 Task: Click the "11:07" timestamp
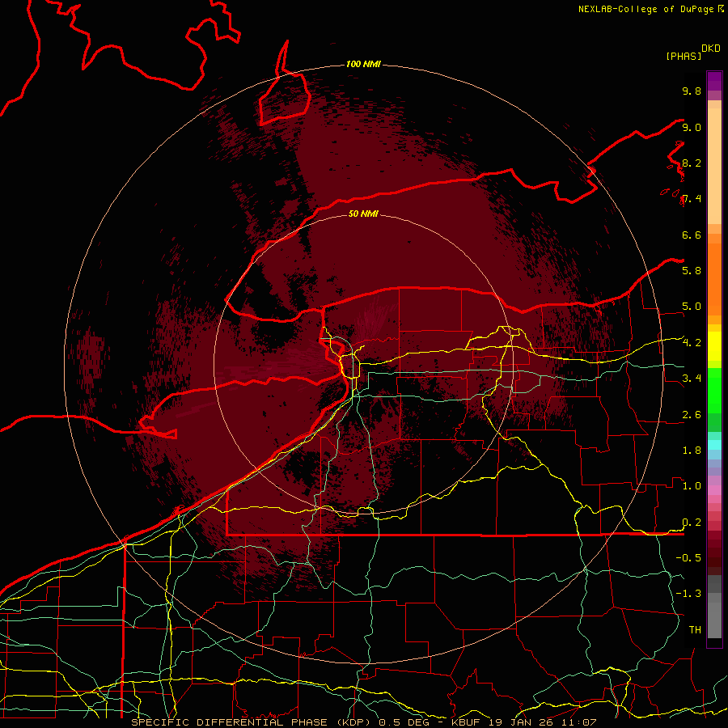[578, 722]
